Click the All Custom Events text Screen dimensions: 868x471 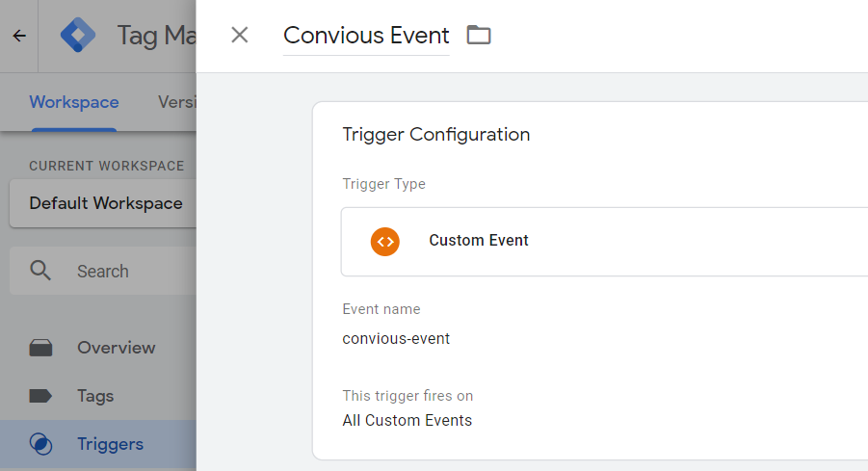pos(408,420)
